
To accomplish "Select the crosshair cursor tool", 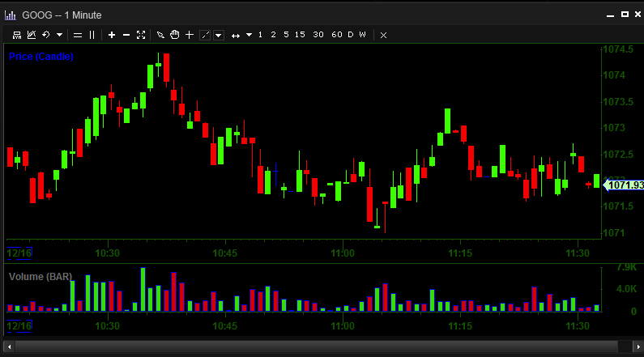I will tap(190, 35).
